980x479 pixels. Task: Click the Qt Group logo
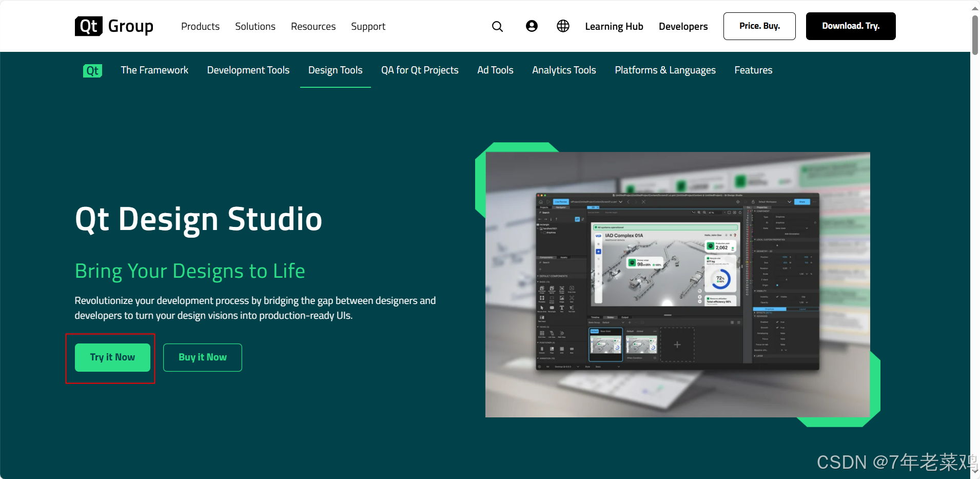pos(114,26)
